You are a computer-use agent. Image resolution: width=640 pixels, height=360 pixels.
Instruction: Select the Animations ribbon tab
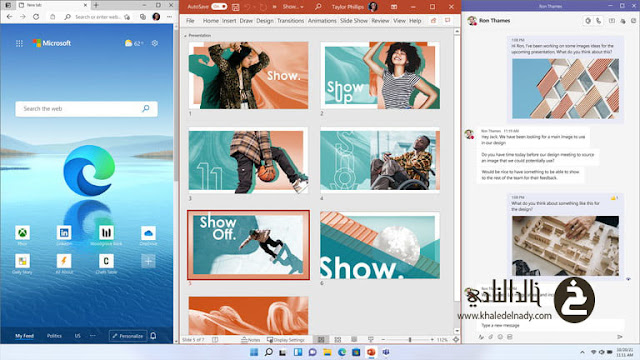click(322, 20)
